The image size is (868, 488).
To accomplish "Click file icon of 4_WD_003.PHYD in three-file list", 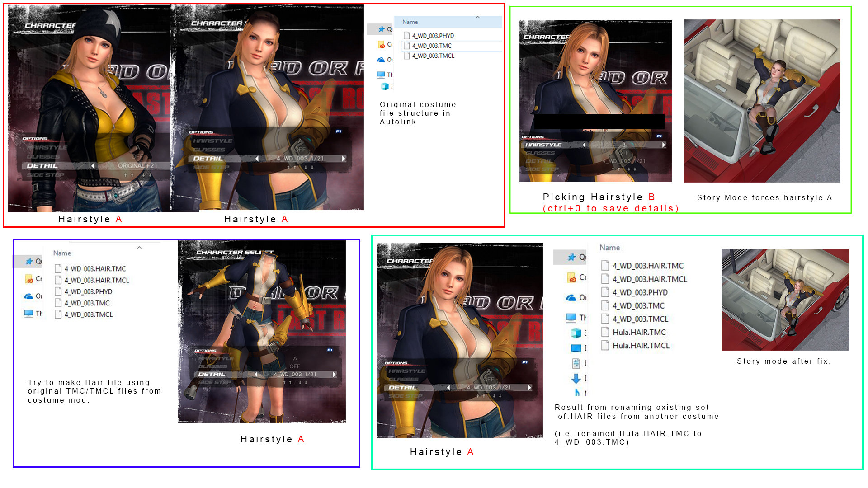I will 406,35.
